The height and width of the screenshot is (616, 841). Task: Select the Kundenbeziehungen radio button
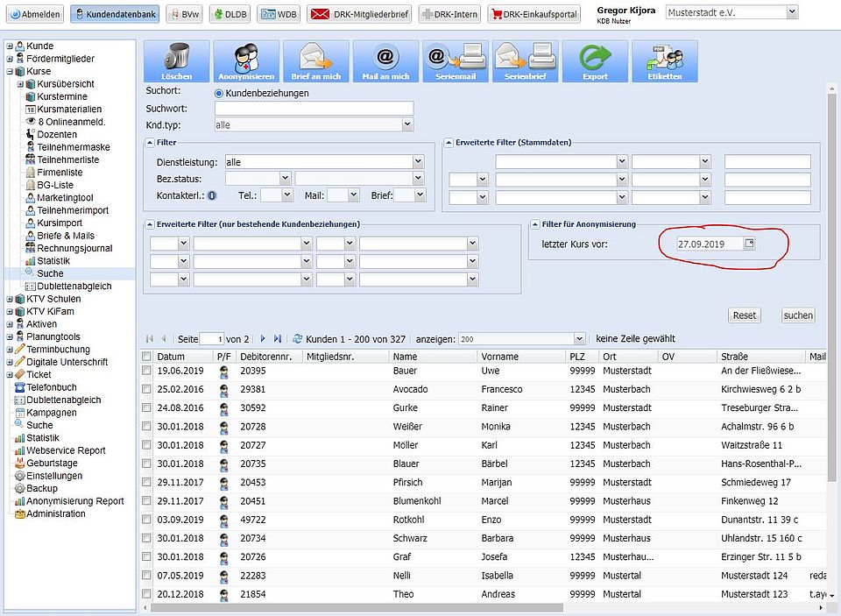click(x=219, y=93)
